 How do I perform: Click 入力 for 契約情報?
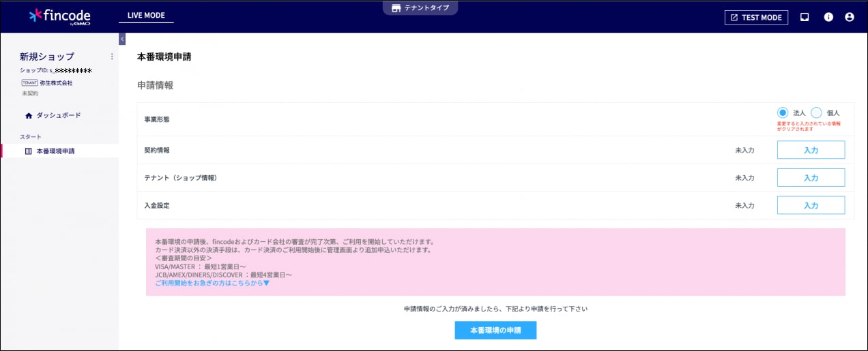coord(811,150)
